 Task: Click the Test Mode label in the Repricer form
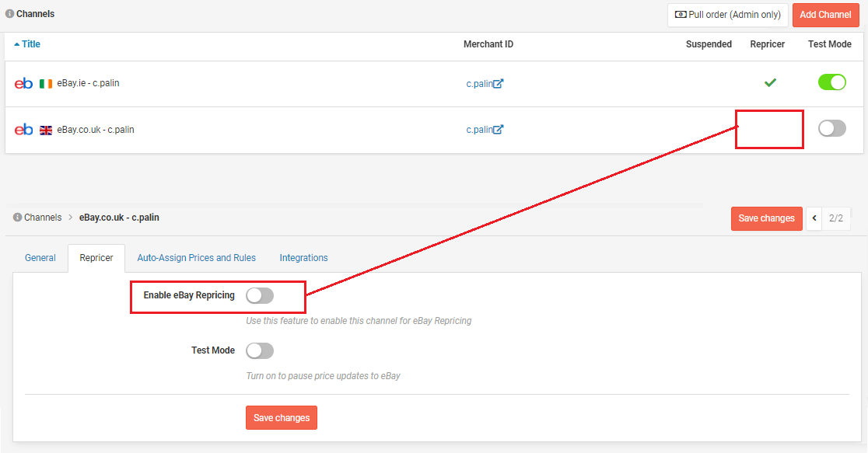(x=213, y=350)
